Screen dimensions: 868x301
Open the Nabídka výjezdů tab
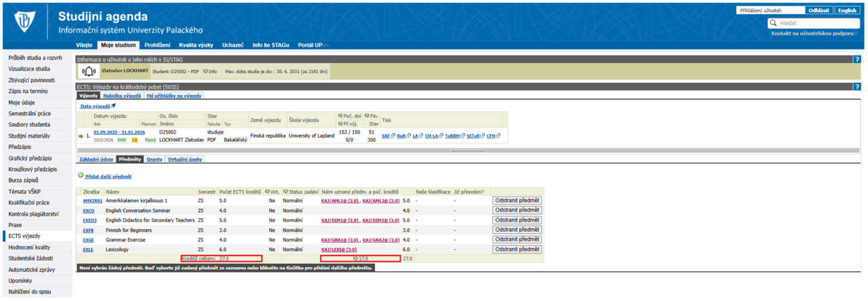(122, 96)
